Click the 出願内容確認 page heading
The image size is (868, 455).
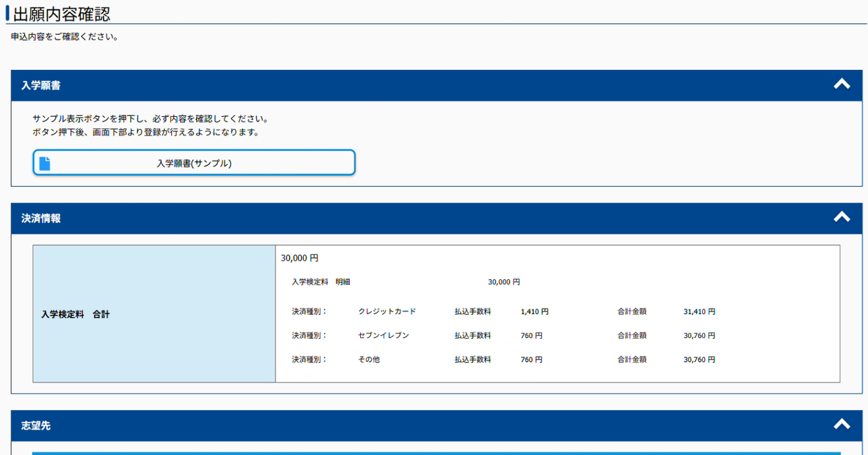62,13
